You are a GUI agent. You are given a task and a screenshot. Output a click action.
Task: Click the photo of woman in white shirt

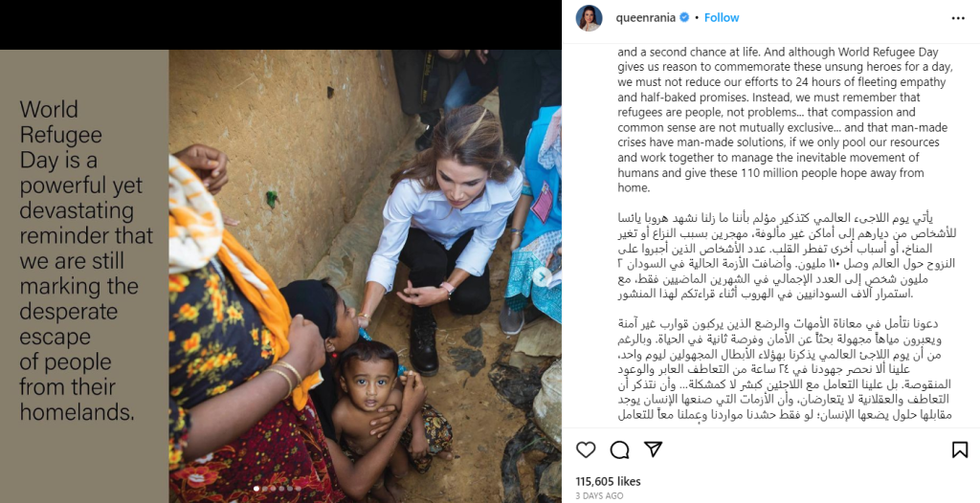tap(365, 276)
